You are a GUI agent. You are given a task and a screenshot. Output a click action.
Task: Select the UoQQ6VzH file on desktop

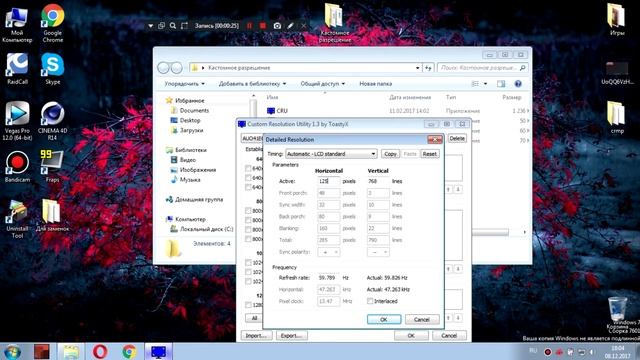tap(617, 73)
